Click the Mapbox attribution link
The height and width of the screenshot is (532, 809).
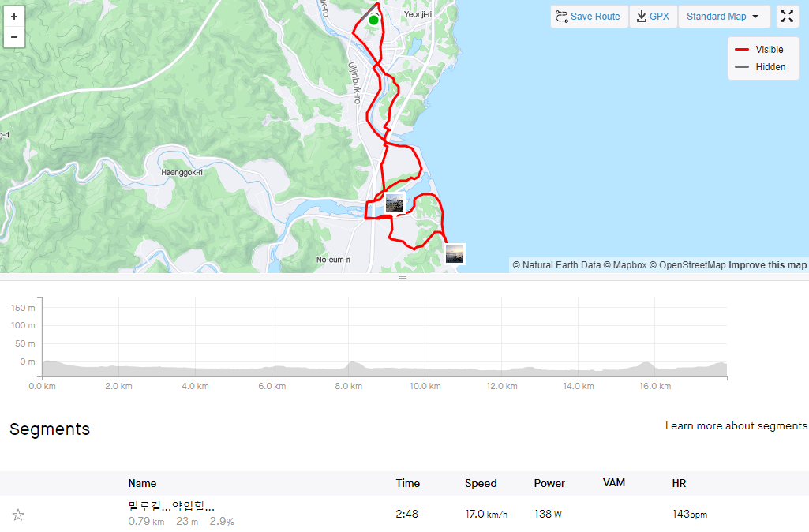click(x=625, y=265)
